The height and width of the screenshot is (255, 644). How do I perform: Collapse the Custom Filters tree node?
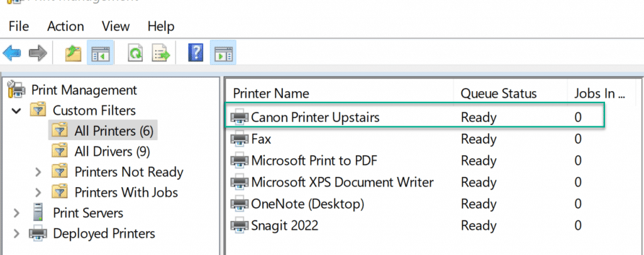[x=16, y=111]
